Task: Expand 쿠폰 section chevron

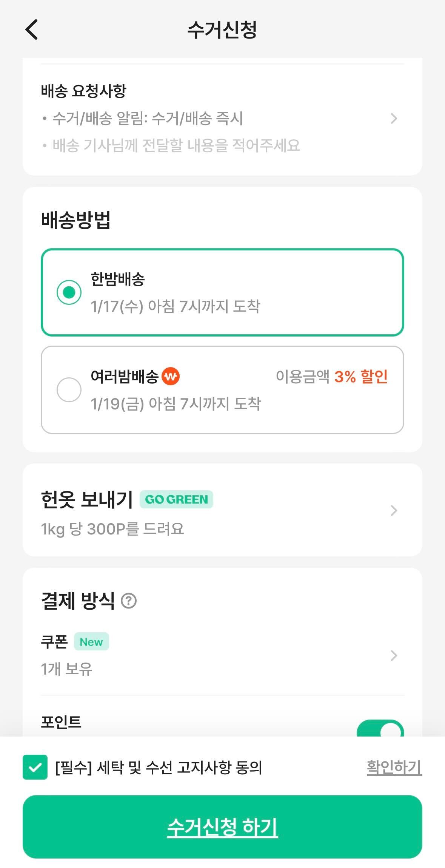Action: pyautogui.click(x=394, y=655)
